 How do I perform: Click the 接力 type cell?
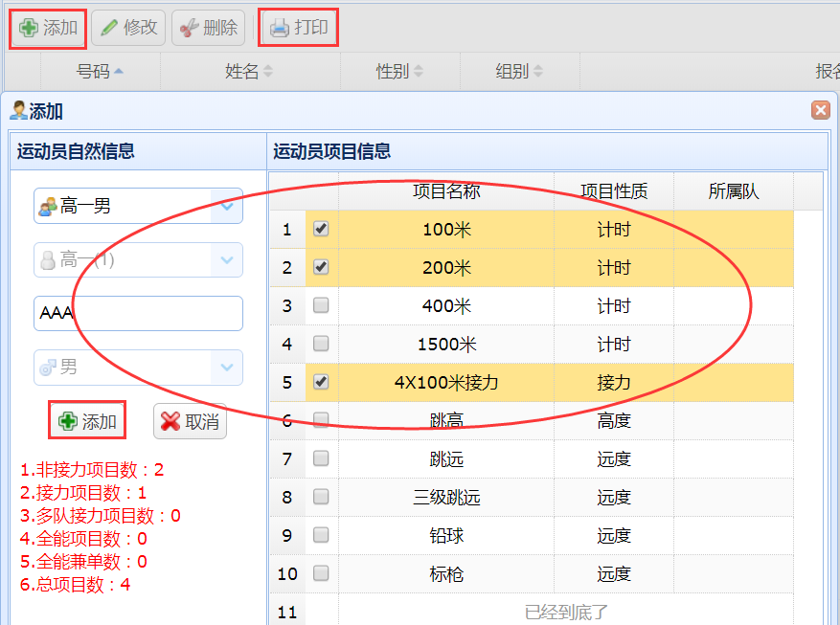pos(614,383)
